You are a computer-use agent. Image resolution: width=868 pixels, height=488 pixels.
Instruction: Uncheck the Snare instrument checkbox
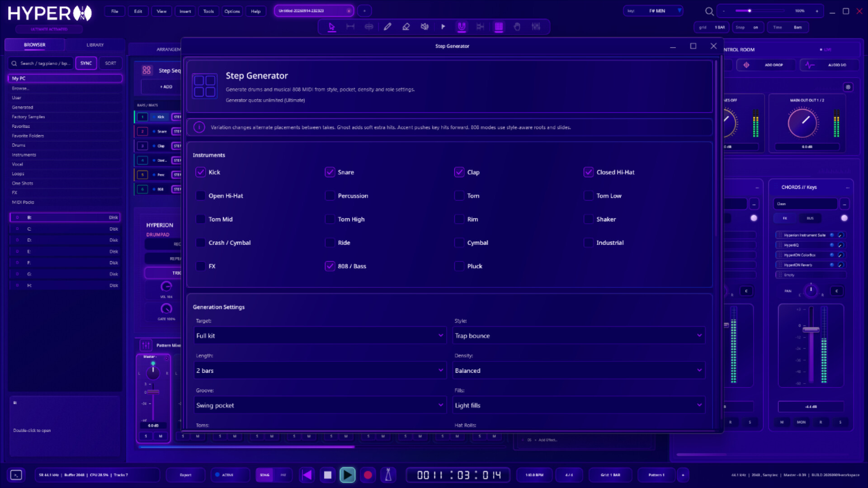(x=330, y=172)
